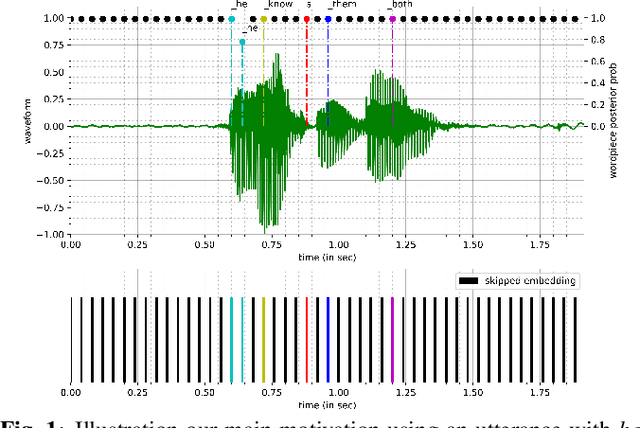Select the red 's' marker dot
Image resolution: width=640 pixels, height=428 pixels.
307,19
